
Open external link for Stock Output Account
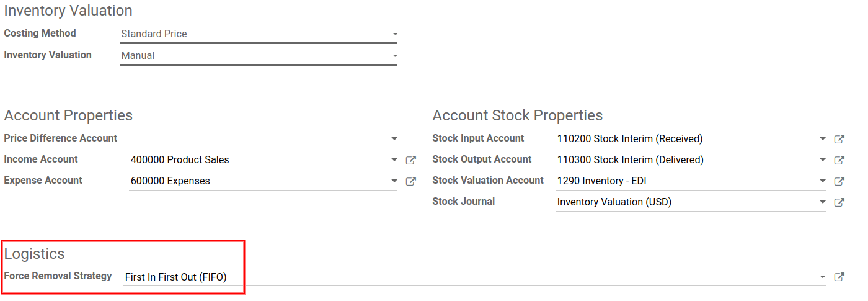839,160
